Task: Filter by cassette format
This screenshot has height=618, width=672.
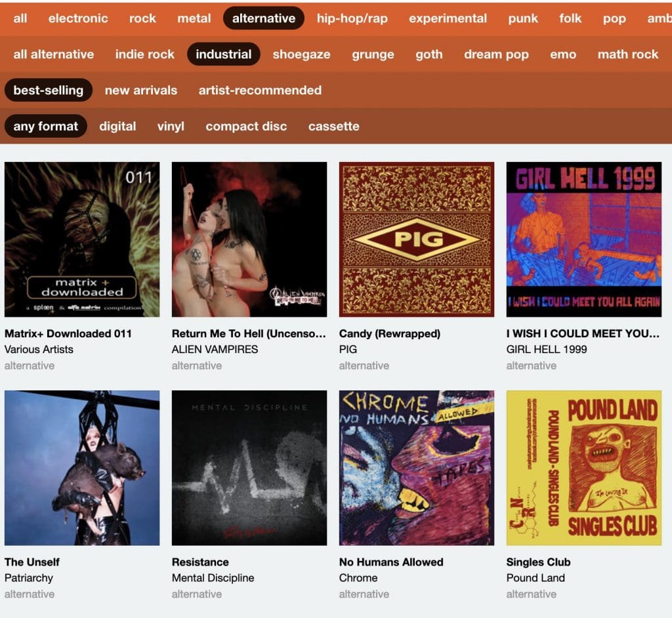Action: tap(334, 127)
